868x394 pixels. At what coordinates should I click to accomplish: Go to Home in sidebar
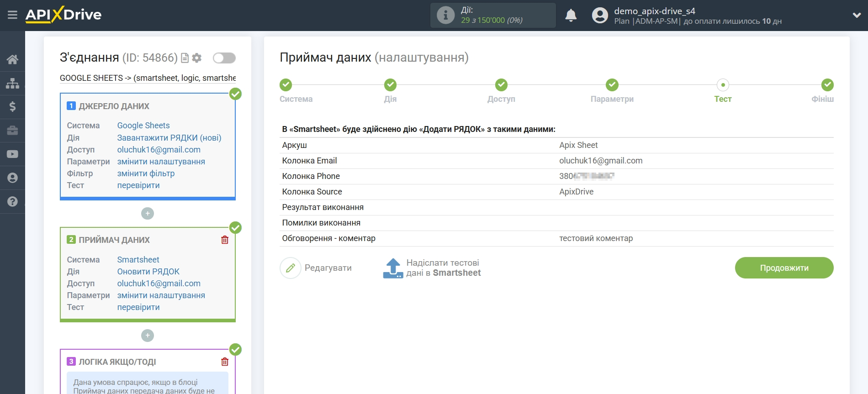(12, 59)
